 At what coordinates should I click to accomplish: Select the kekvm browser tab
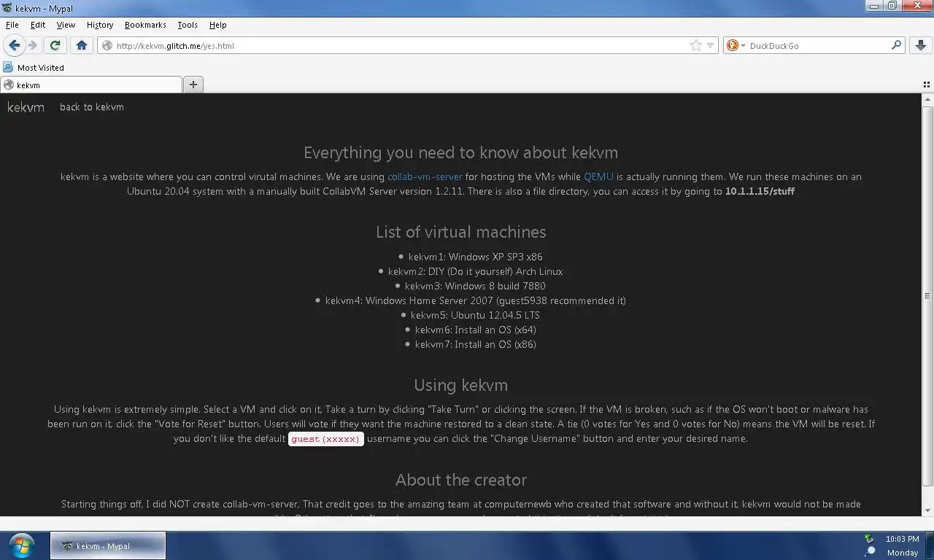pyautogui.click(x=91, y=85)
